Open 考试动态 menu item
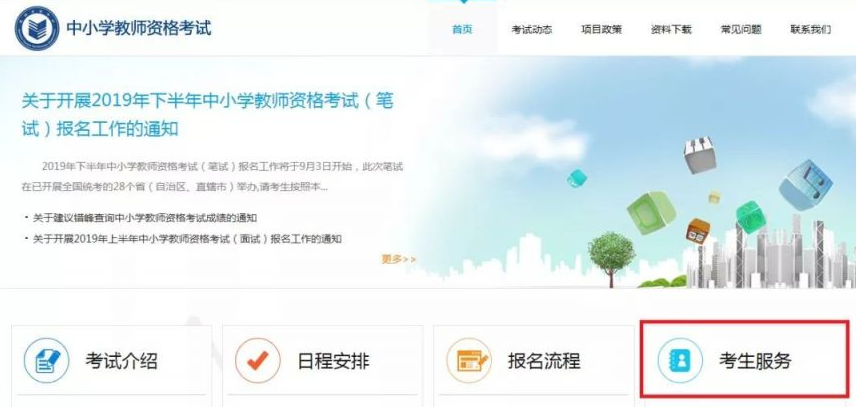This screenshot has height=407, width=856. pyautogui.click(x=532, y=29)
